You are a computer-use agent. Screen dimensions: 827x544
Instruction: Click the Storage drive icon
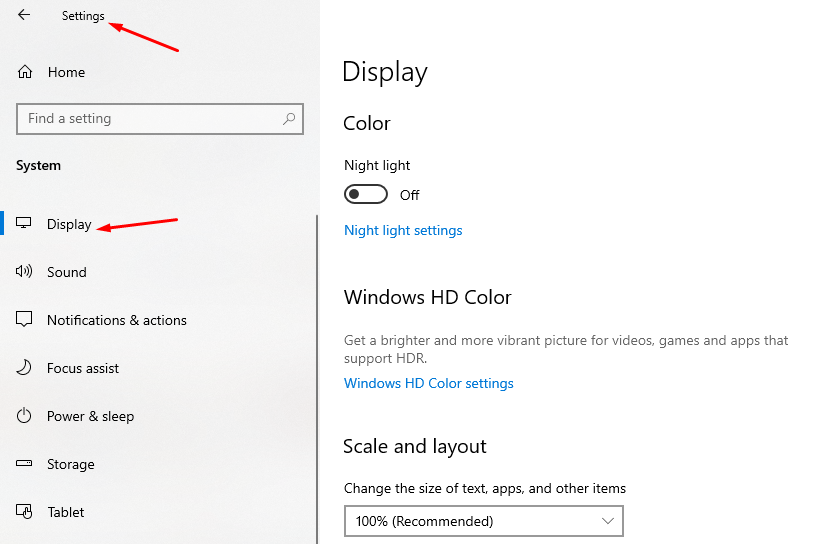pyautogui.click(x=25, y=464)
